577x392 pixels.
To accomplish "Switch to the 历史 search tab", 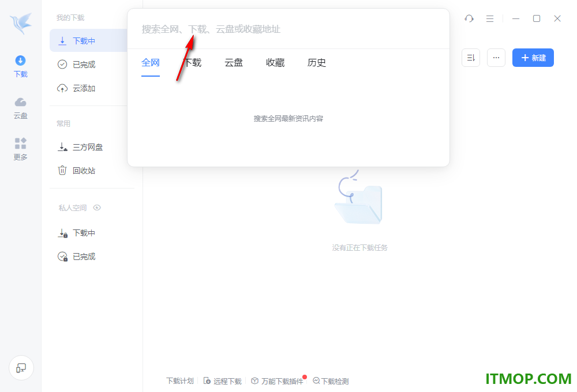I will point(316,63).
